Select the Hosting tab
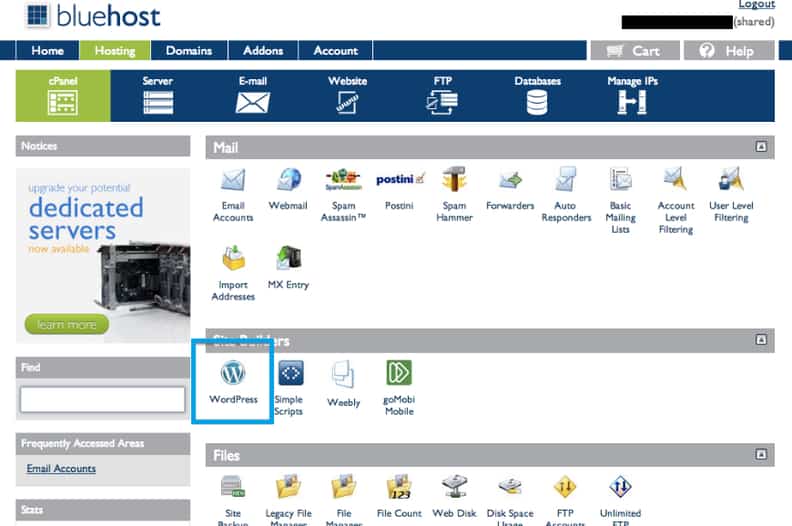 tap(115, 51)
